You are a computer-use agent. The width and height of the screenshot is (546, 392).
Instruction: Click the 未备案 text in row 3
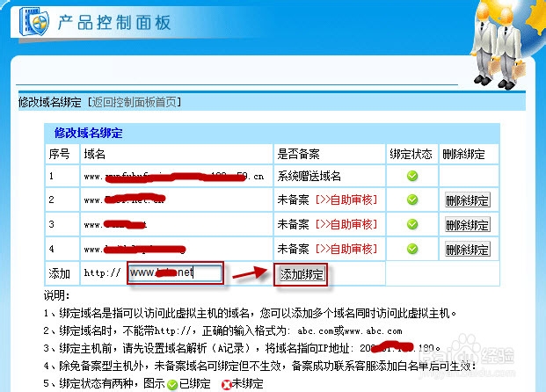click(293, 224)
